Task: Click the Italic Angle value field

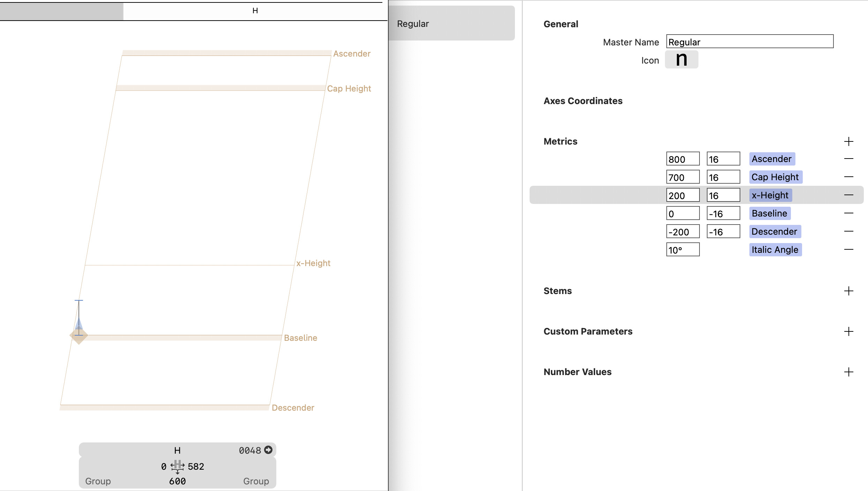Action: coord(682,250)
